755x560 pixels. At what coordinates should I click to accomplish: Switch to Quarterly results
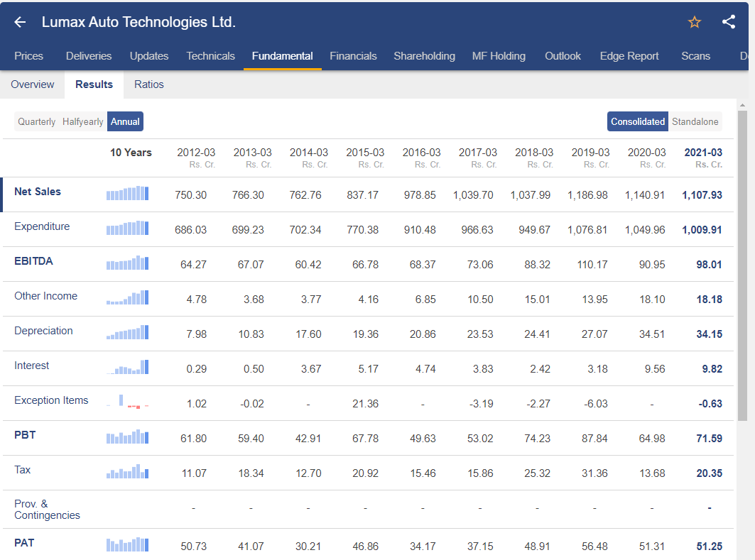[37, 121]
